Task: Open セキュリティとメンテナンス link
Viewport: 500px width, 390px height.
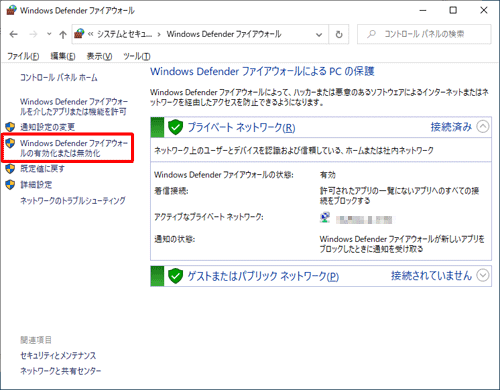Action: pyautogui.click(x=58, y=356)
